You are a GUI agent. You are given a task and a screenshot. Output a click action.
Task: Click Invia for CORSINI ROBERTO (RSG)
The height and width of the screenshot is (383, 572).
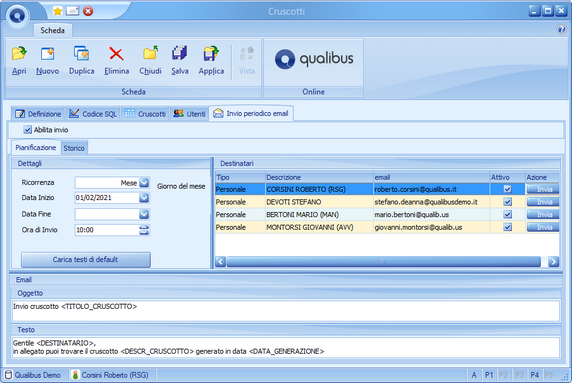(542, 189)
